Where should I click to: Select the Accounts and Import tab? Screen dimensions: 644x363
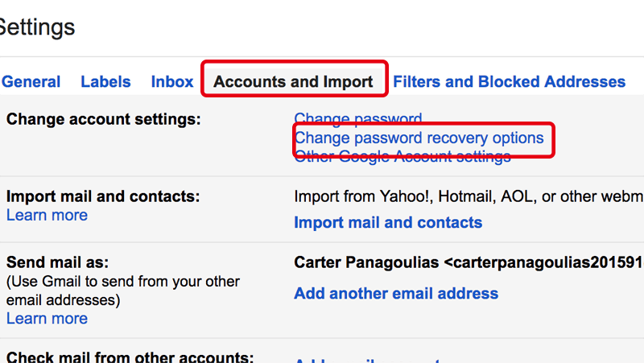pos(293,81)
